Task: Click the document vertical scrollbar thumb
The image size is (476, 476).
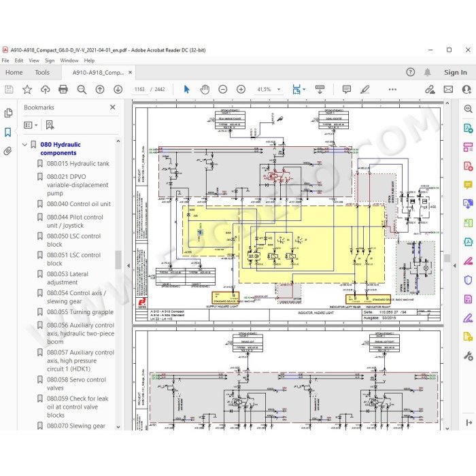Action: (447, 258)
